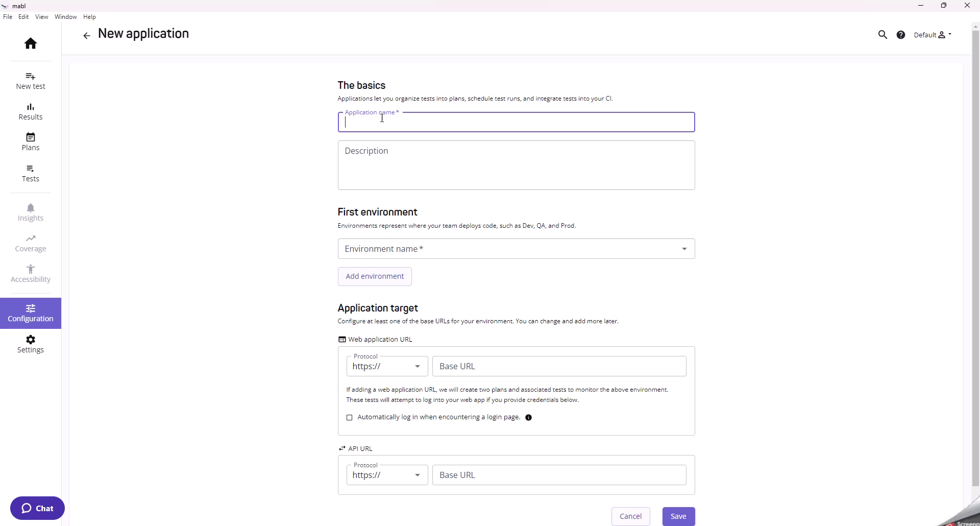Click the Add environment button
The width and height of the screenshot is (980, 526).
375,276
